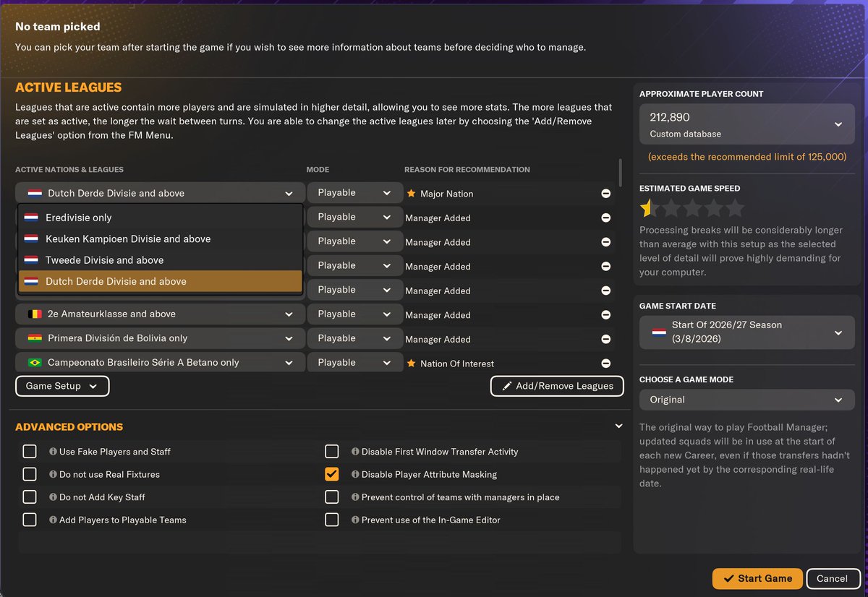The height and width of the screenshot is (597, 868).
Task: Click the Start Game button
Action: coord(757,578)
